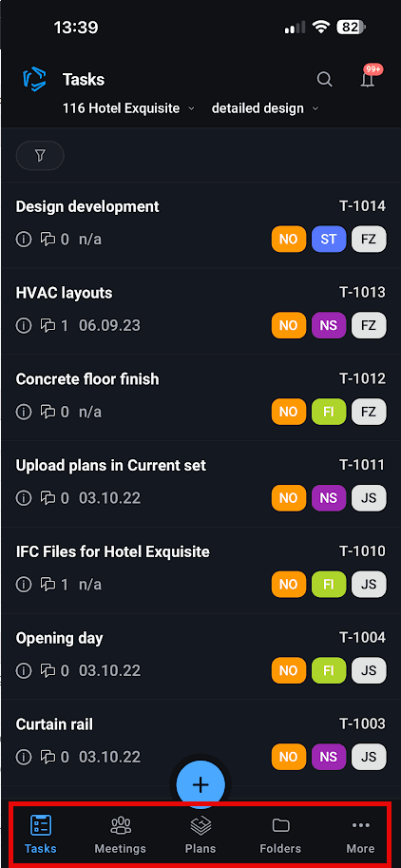Click the app logo beside Tasks title
401x868 pixels.
34,80
